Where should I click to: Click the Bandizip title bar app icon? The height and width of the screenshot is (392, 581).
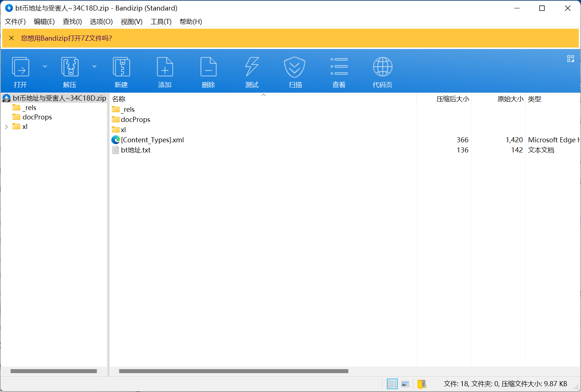click(9, 8)
